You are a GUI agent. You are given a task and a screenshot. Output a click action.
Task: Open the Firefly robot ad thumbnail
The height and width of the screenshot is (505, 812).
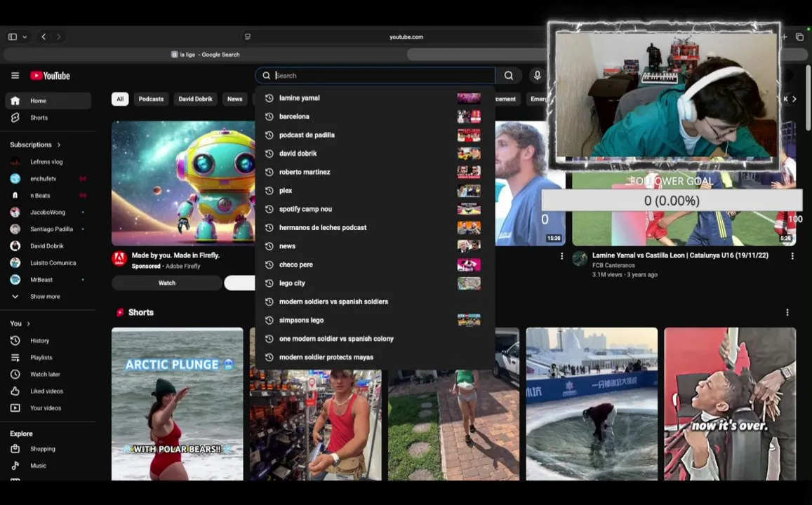point(183,183)
